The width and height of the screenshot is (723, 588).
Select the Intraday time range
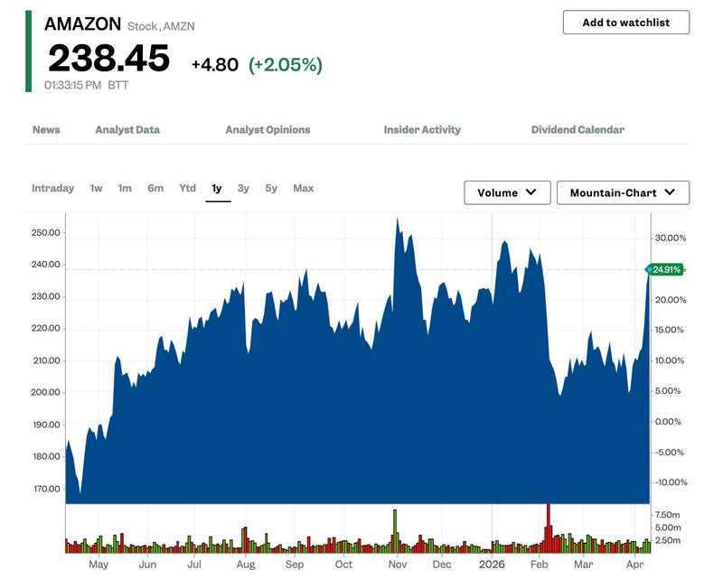(52, 188)
